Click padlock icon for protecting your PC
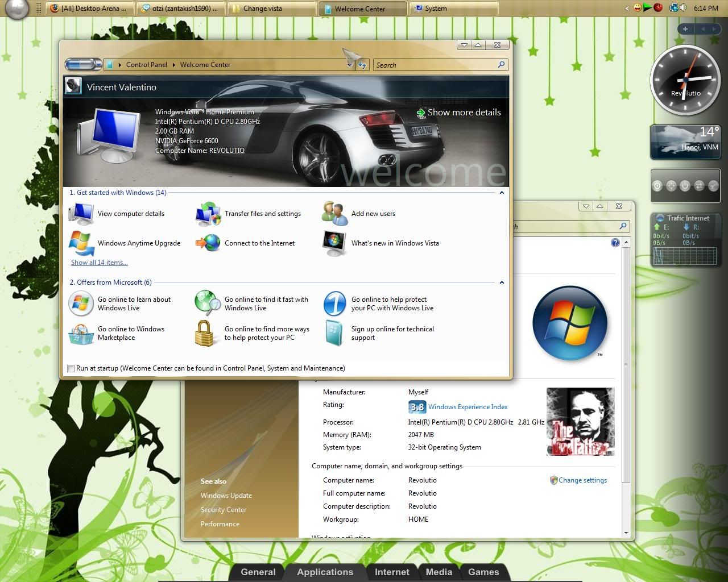 tap(204, 333)
